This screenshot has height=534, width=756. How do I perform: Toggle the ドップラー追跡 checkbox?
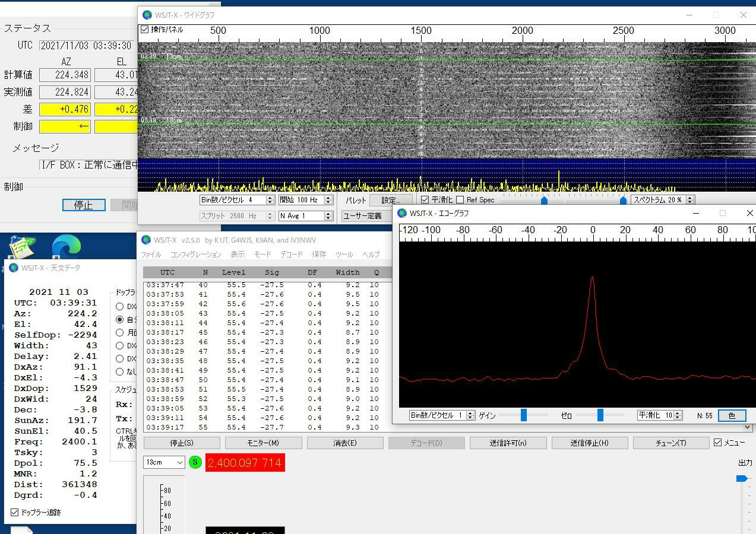15,513
